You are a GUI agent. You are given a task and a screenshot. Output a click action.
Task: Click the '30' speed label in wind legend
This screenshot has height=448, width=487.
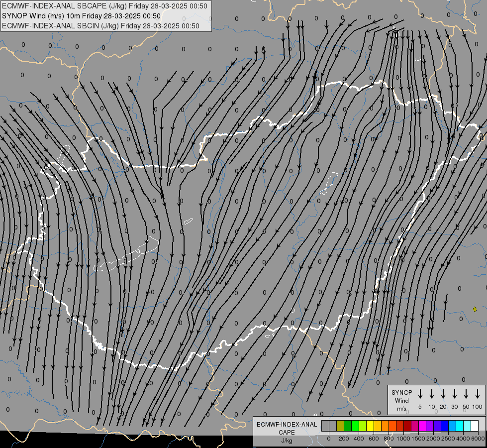(x=454, y=407)
